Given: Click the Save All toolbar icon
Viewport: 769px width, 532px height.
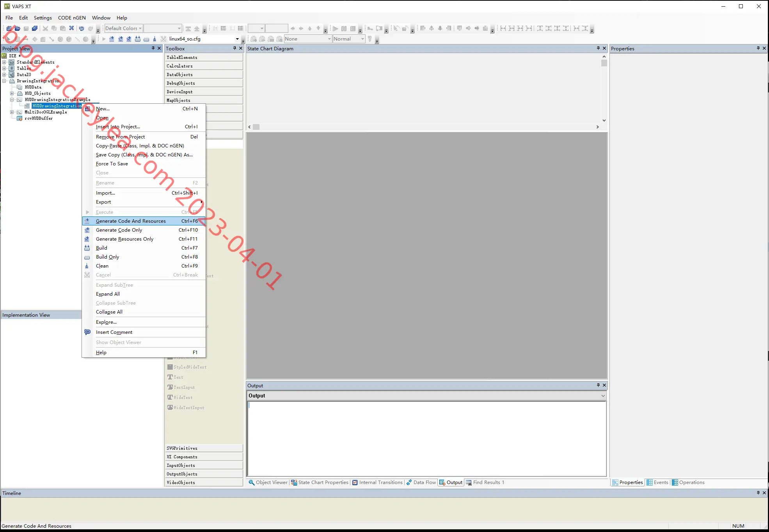Looking at the screenshot, I should (35, 28).
